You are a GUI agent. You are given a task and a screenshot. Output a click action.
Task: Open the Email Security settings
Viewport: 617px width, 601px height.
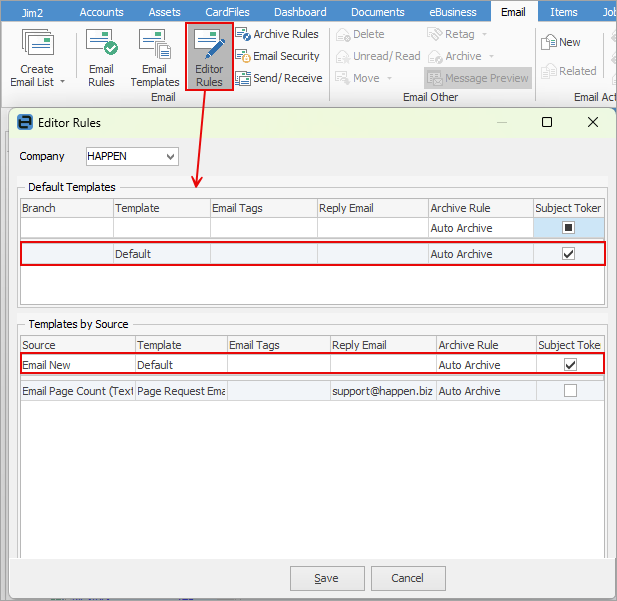(x=277, y=56)
